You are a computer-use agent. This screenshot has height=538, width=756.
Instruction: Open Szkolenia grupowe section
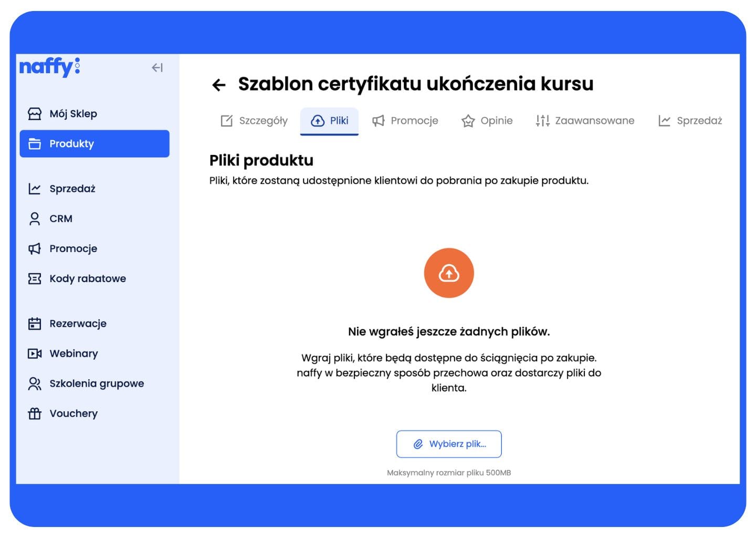point(94,384)
